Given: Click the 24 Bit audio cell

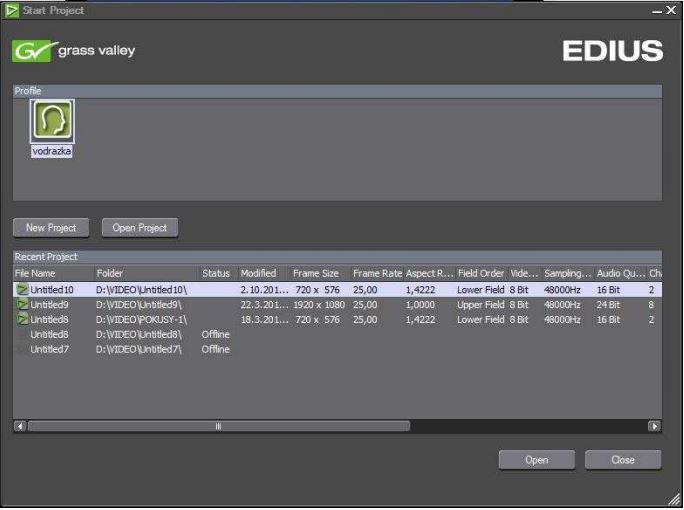Looking at the screenshot, I should point(608,305).
